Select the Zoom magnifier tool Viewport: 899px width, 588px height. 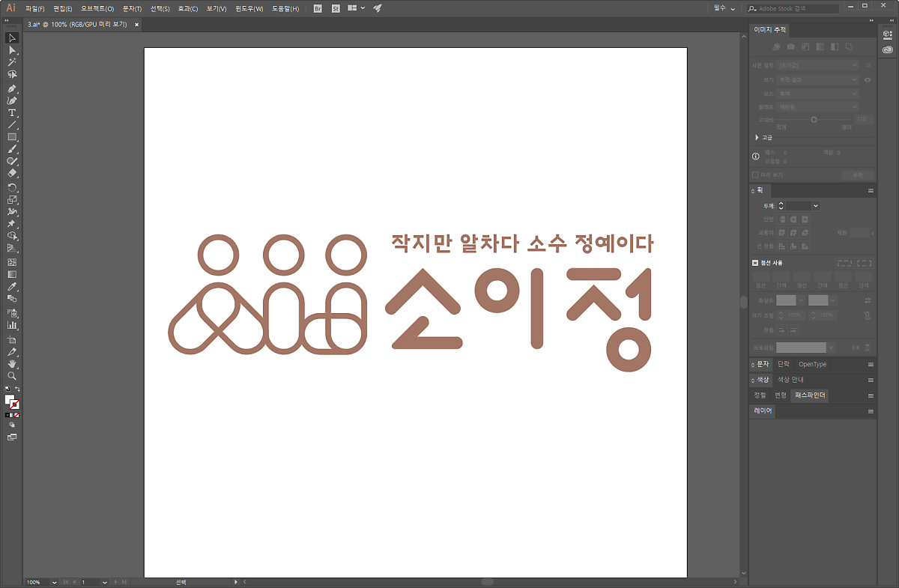pos(12,376)
